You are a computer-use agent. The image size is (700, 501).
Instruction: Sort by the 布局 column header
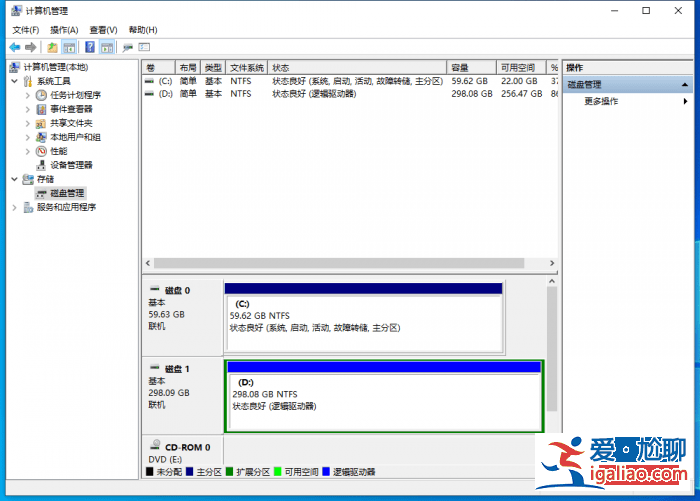click(x=188, y=67)
